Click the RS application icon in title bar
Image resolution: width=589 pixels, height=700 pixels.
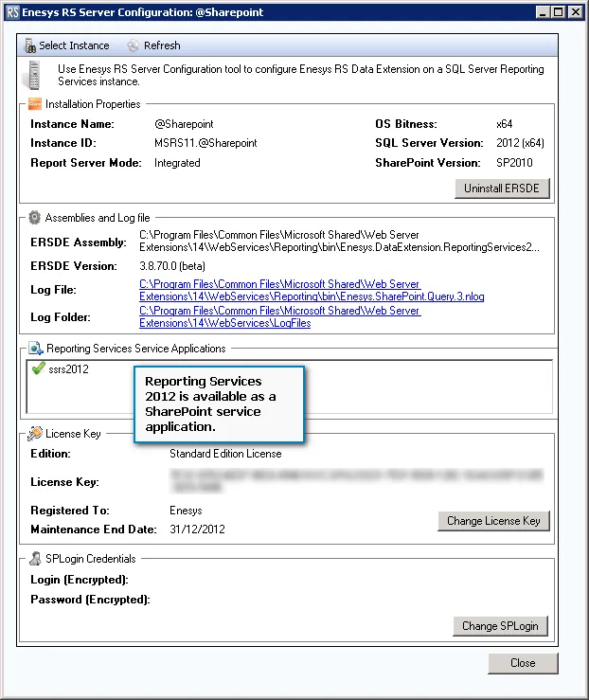click(13, 12)
